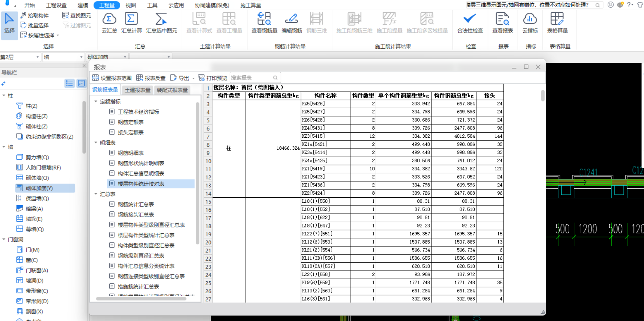Switch navigation panel to list view icon

click(x=70, y=83)
